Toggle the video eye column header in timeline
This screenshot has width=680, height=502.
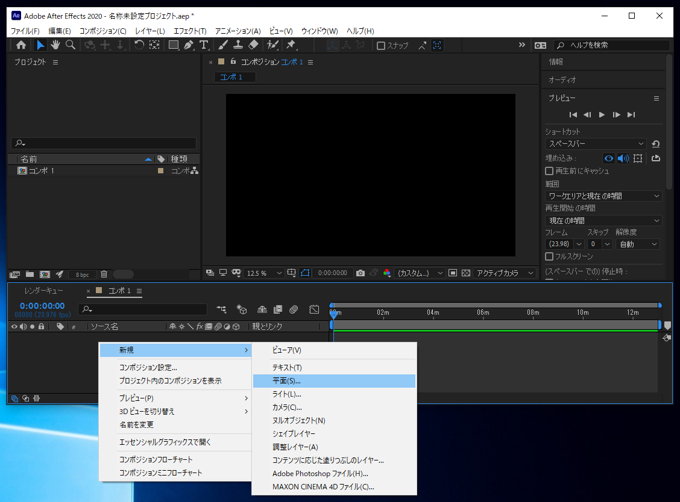pos(14,326)
